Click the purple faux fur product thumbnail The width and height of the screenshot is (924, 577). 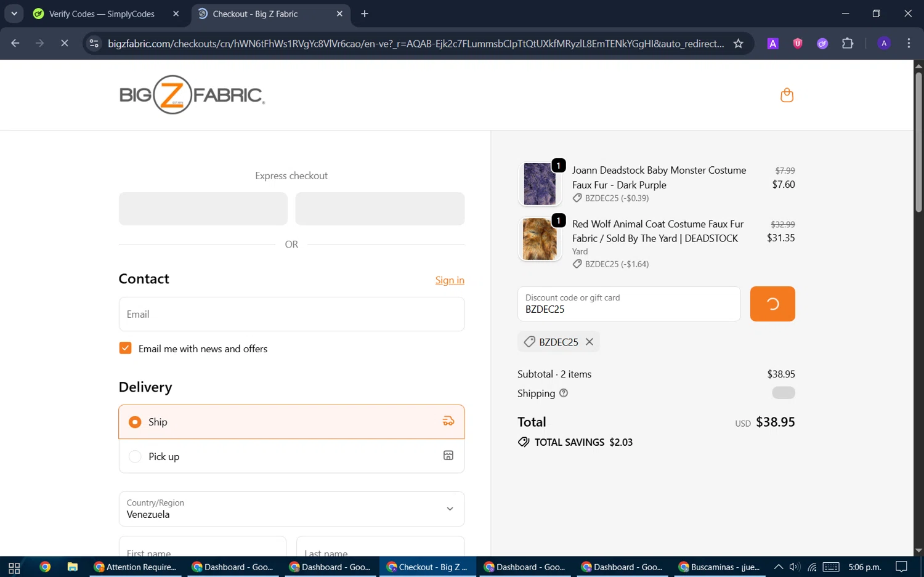point(540,184)
